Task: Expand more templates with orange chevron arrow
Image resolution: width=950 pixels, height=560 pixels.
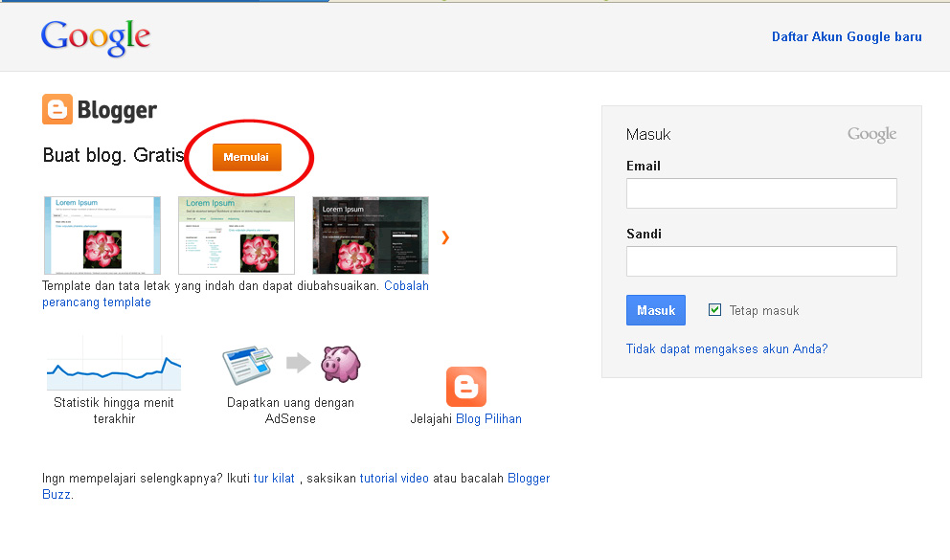Action: click(x=445, y=237)
